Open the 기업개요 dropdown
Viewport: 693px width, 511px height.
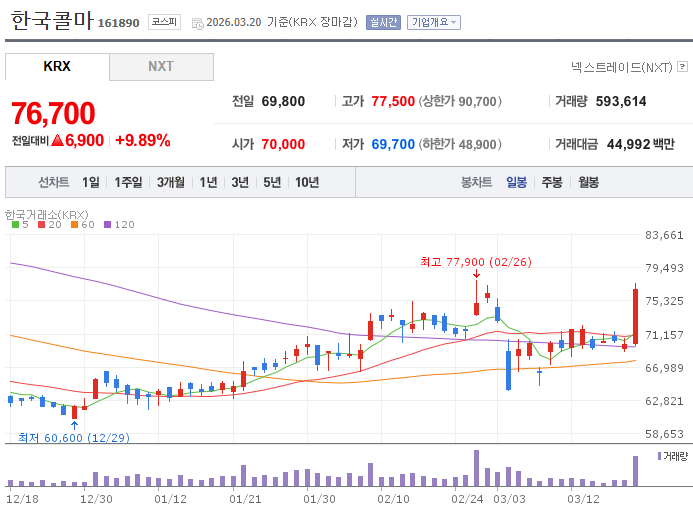(x=434, y=22)
